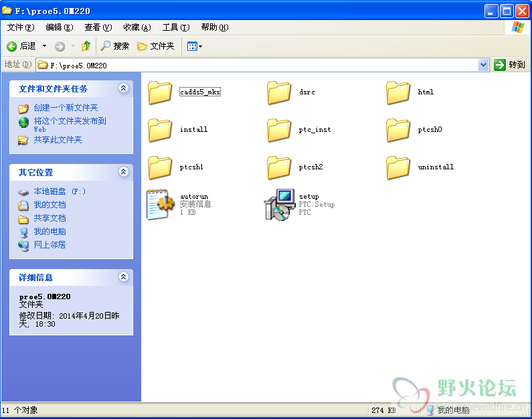This screenshot has height=419, width=532.
Task: Select the autorun setup information file icon
Action: pyautogui.click(x=160, y=204)
